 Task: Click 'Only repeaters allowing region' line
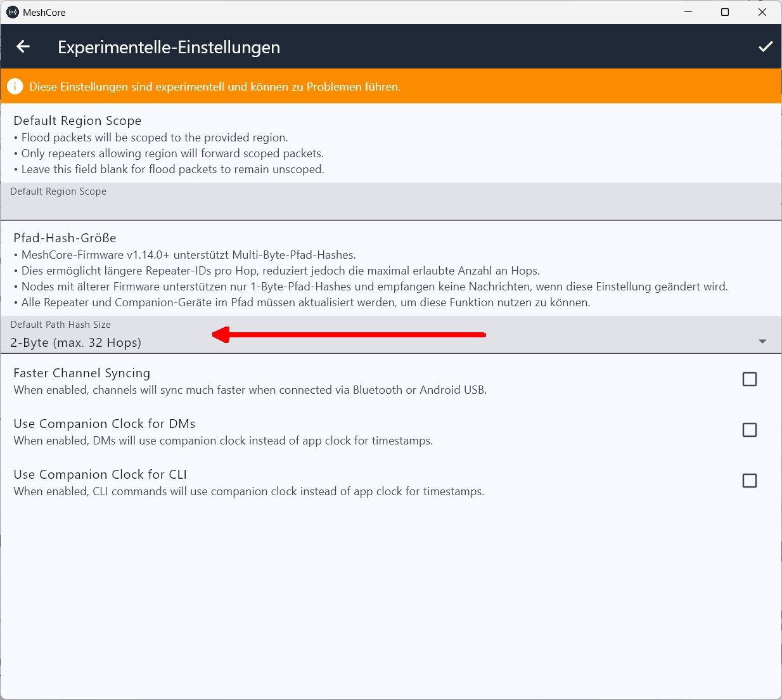[169, 153]
